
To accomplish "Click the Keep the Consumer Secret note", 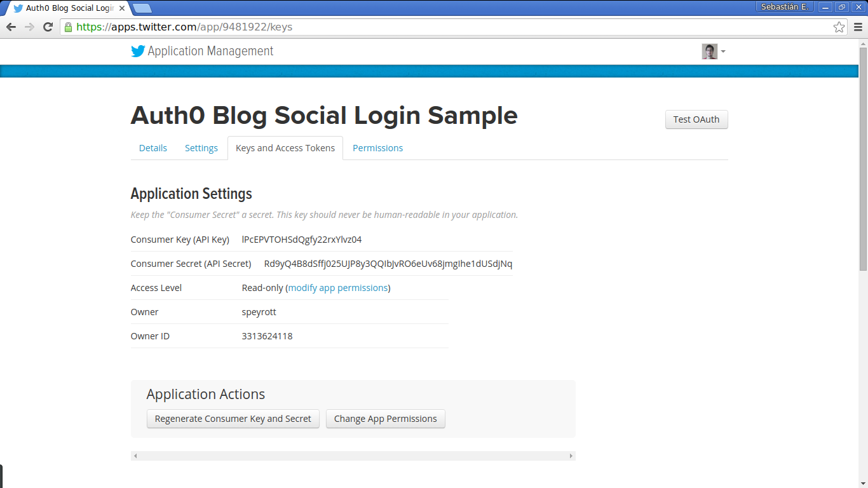I will point(324,215).
